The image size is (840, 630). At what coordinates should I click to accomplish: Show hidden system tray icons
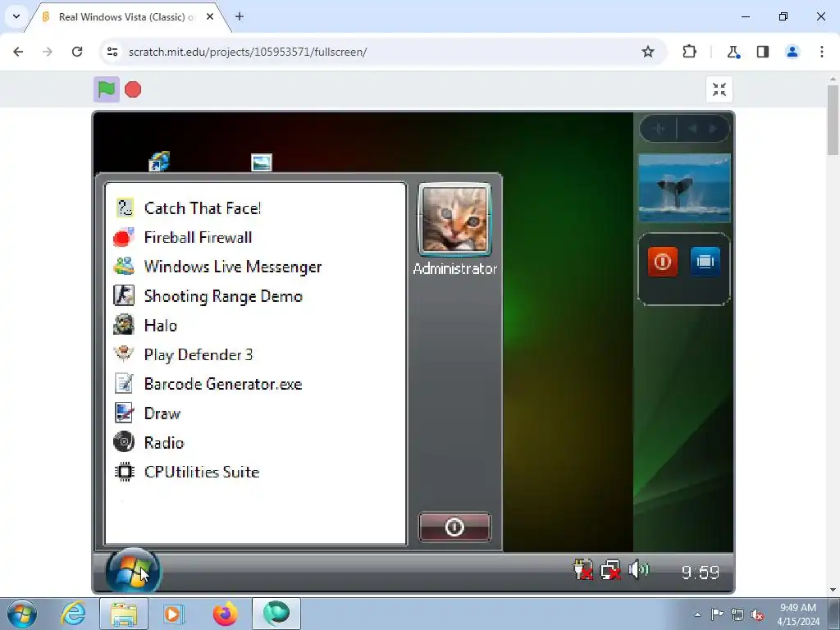(697, 614)
